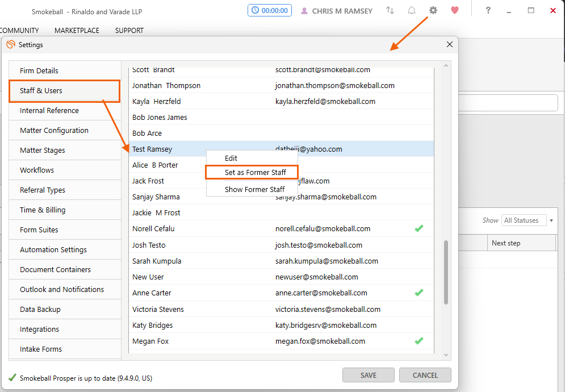Click the green checkmark for Norell Cefalu
The width and height of the screenshot is (565, 392).
pos(418,228)
